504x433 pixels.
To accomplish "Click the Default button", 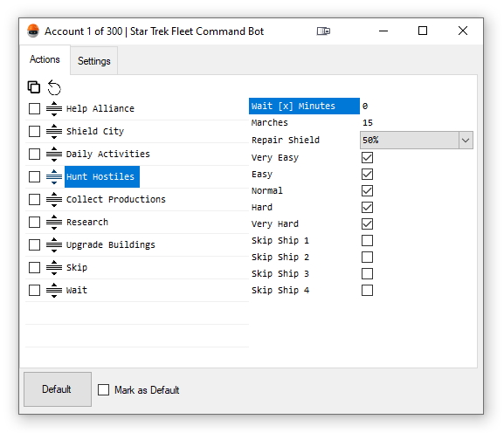I will pos(58,389).
